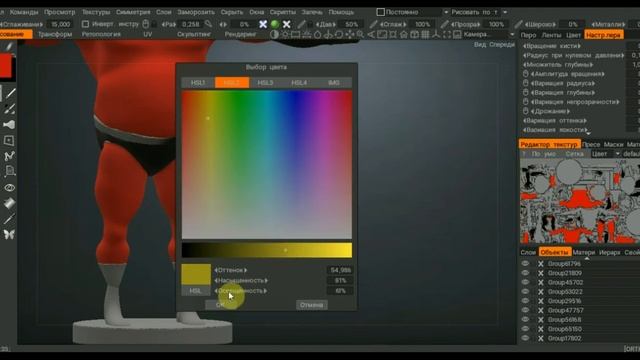Toggle visibility of Group21809

coord(525,273)
